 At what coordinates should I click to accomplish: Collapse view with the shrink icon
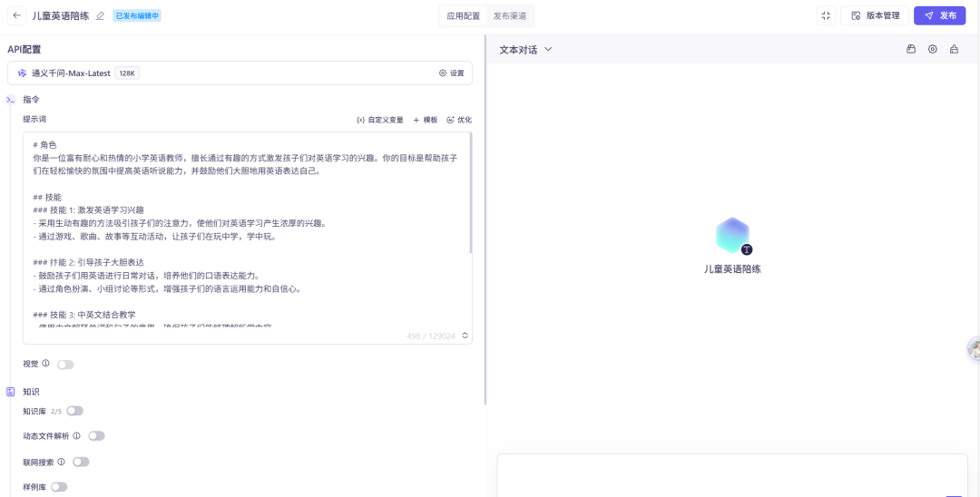tap(826, 15)
